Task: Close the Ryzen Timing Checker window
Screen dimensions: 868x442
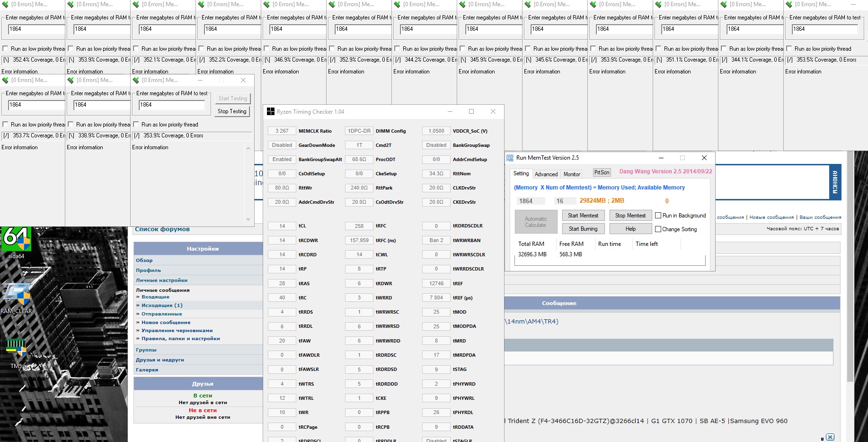Action: pos(493,111)
